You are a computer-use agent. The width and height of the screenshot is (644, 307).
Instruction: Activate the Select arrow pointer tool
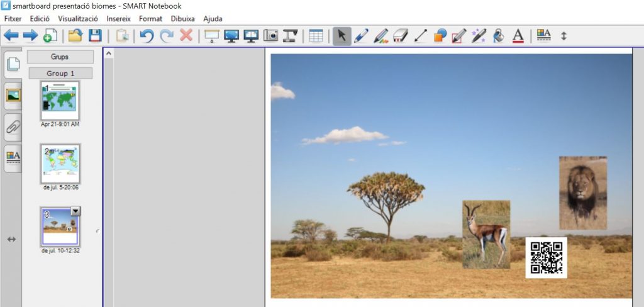tap(341, 36)
